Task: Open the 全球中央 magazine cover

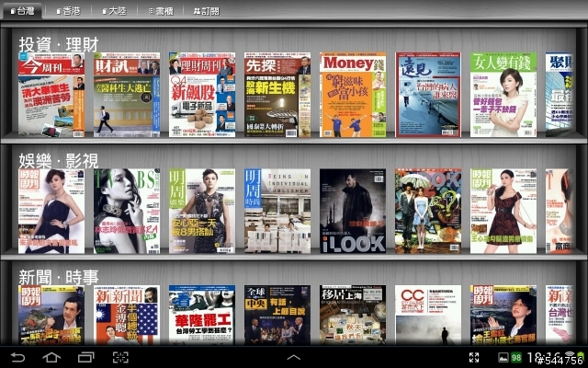Action: coord(277,315)
